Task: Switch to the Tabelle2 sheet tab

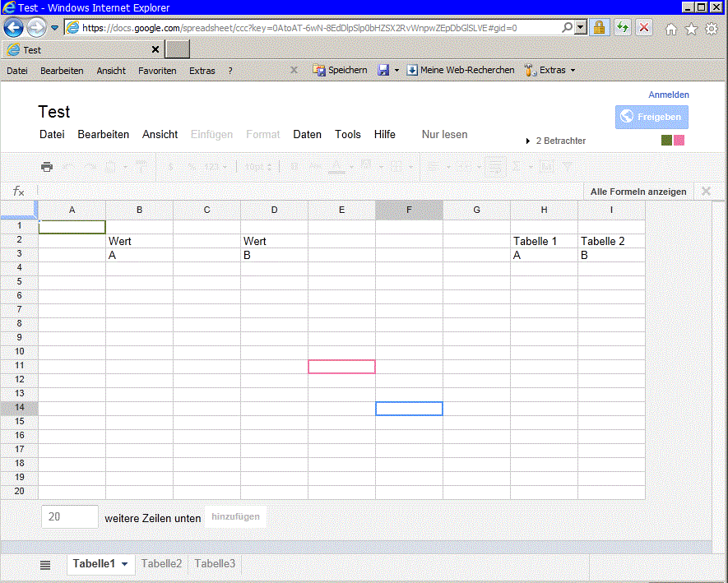Action: point(161,563)
